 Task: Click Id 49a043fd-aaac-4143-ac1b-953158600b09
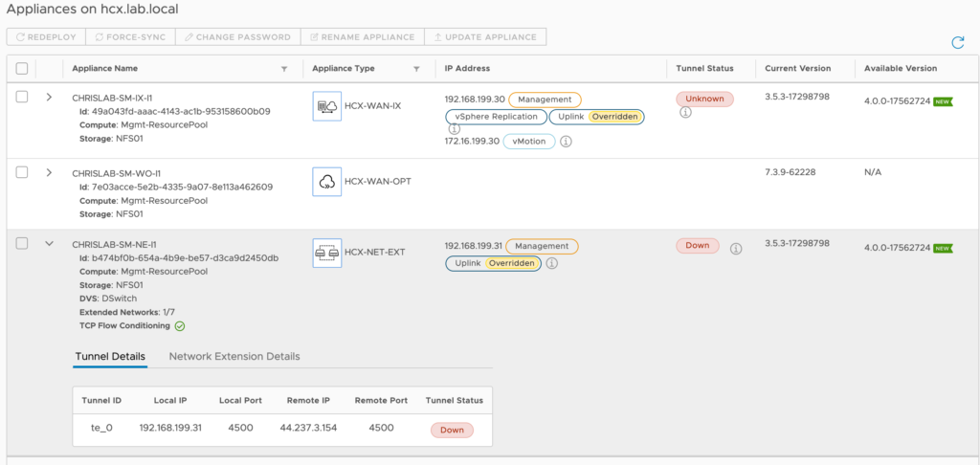(175, 111)
